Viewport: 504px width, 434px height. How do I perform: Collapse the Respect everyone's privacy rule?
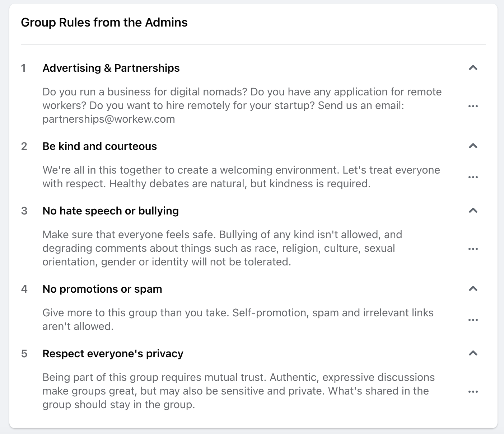(x=473, y=353)
